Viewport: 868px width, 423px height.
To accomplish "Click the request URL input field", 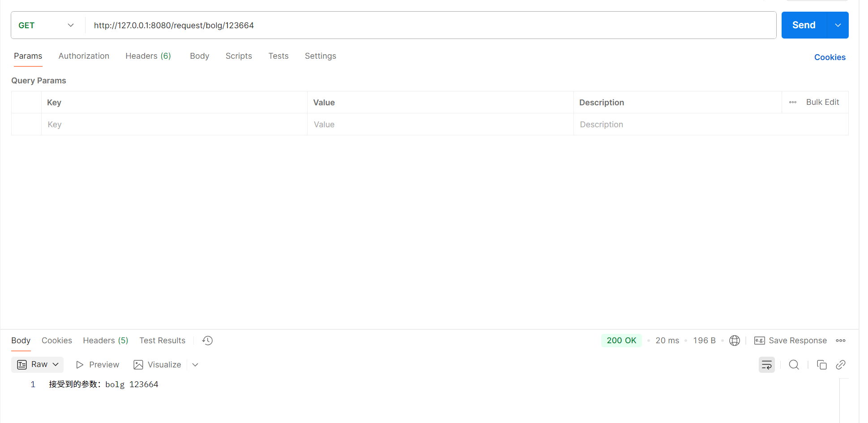I will point(430,26).
